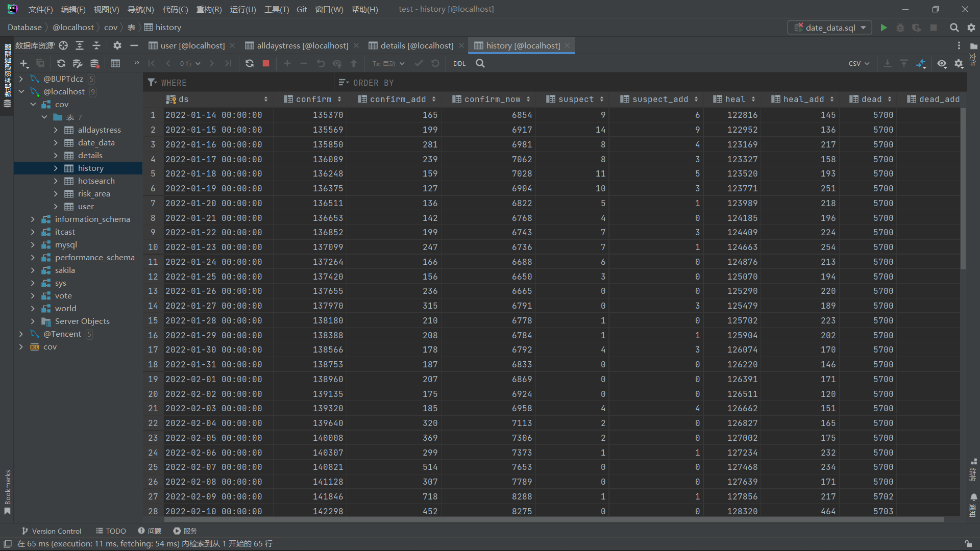Open date_data.sql run configuration dropdown

pos(830,28)
